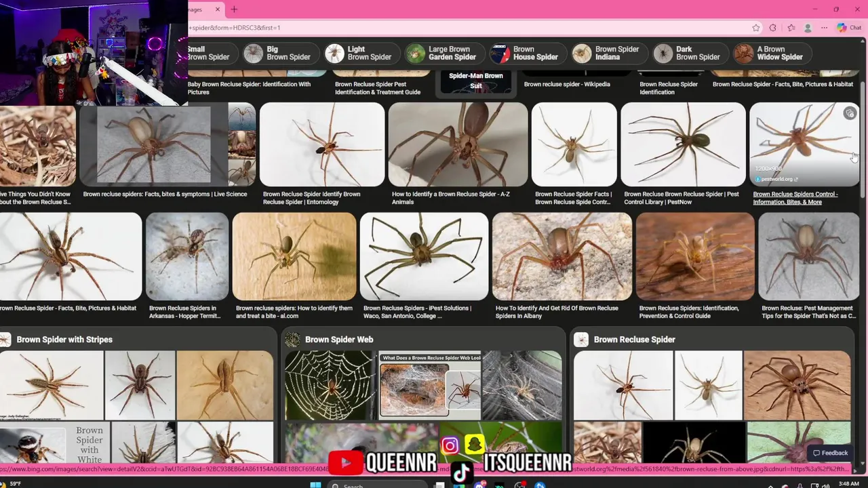This screenshot has height=488, width=868.
Task: Open Settings and more ellipsis menu
Action: [x=824, y=28]
